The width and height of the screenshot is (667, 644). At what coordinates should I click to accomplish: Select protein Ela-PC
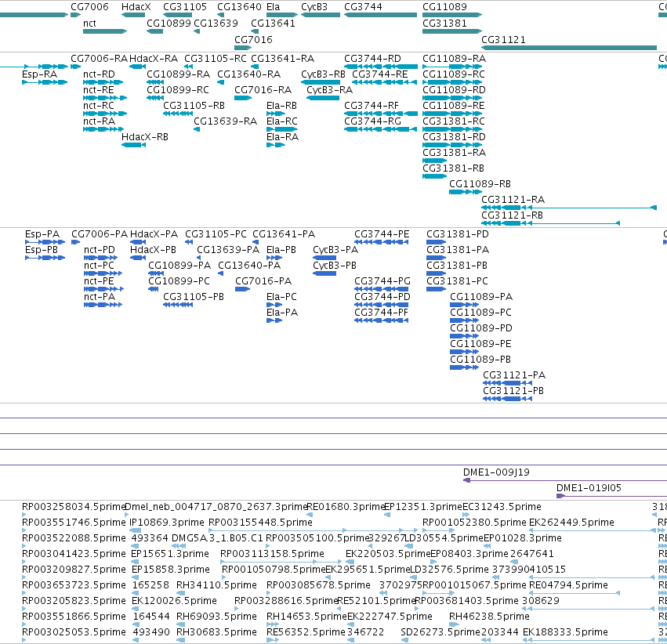(281, 296)
